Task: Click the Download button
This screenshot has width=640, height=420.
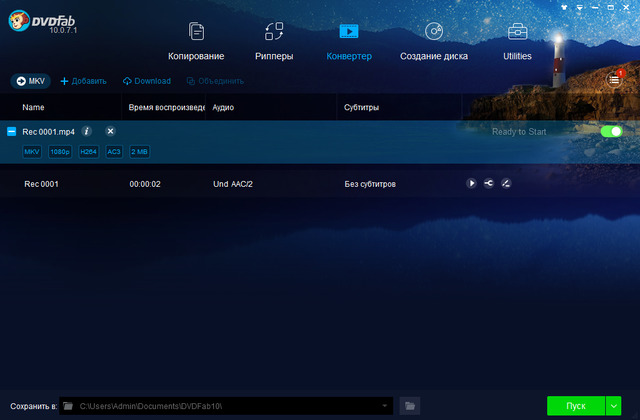Action: point(146,81)
